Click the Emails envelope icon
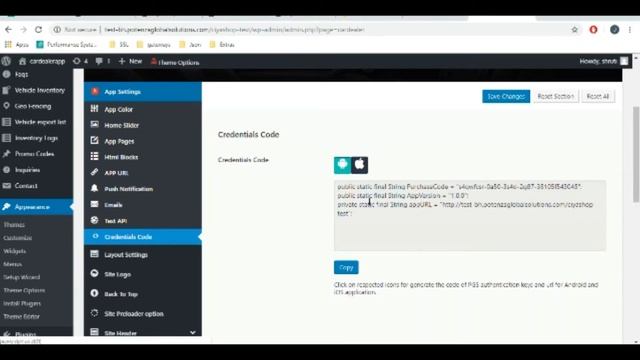The width and height of the screenshot is (640, 360). tap(94, 204)
